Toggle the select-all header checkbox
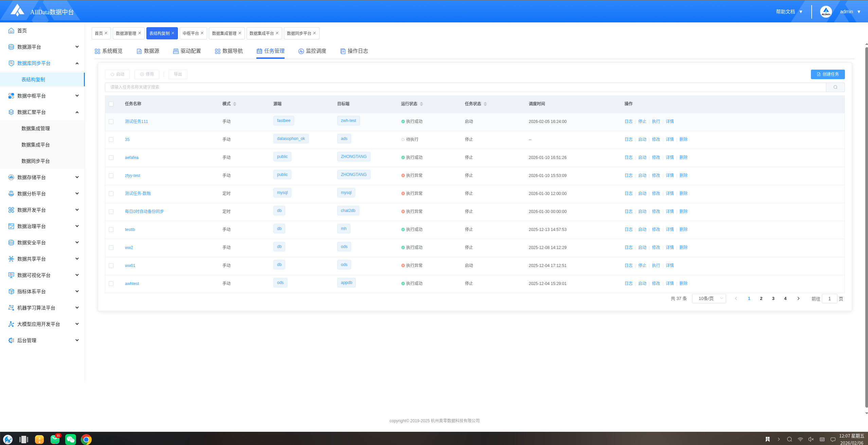The image size is (868, 445). coord(111,104)
